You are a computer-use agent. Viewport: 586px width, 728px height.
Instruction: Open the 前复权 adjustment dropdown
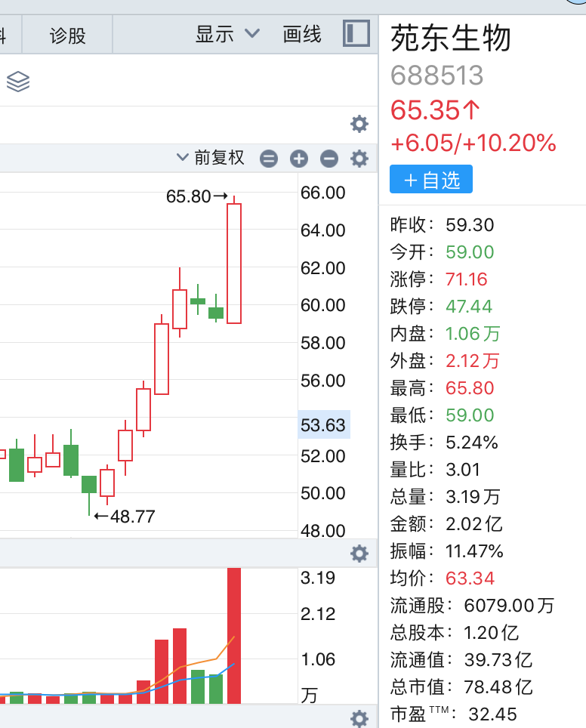point(211,158)
